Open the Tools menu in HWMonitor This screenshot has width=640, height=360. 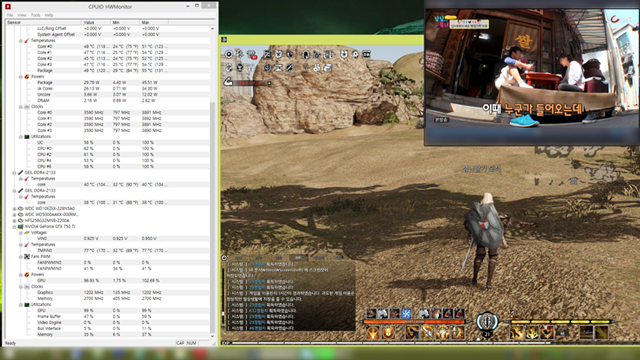tap(35, 15)
